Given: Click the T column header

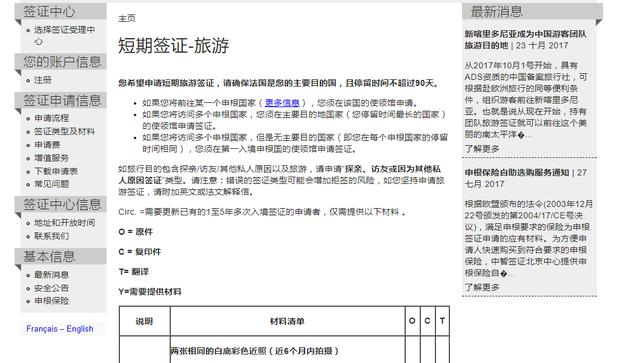Looking at the screenshot, I should pos(442,321).
